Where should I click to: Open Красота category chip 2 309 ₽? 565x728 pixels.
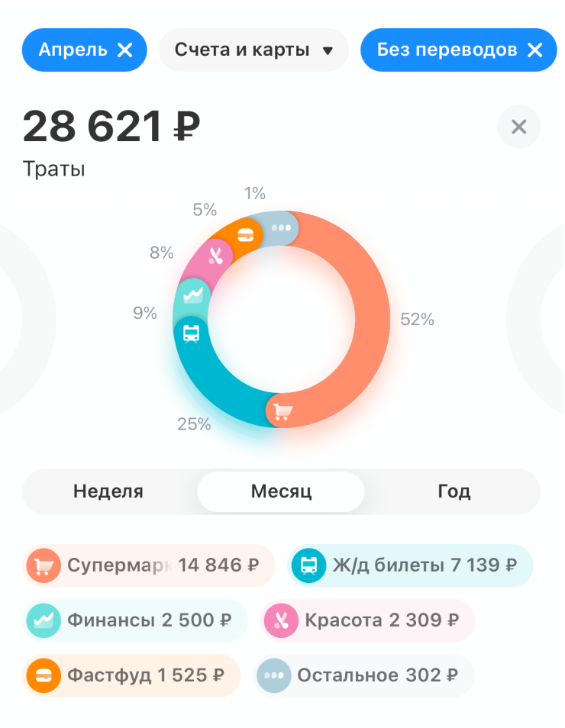(x=367, y=620)
